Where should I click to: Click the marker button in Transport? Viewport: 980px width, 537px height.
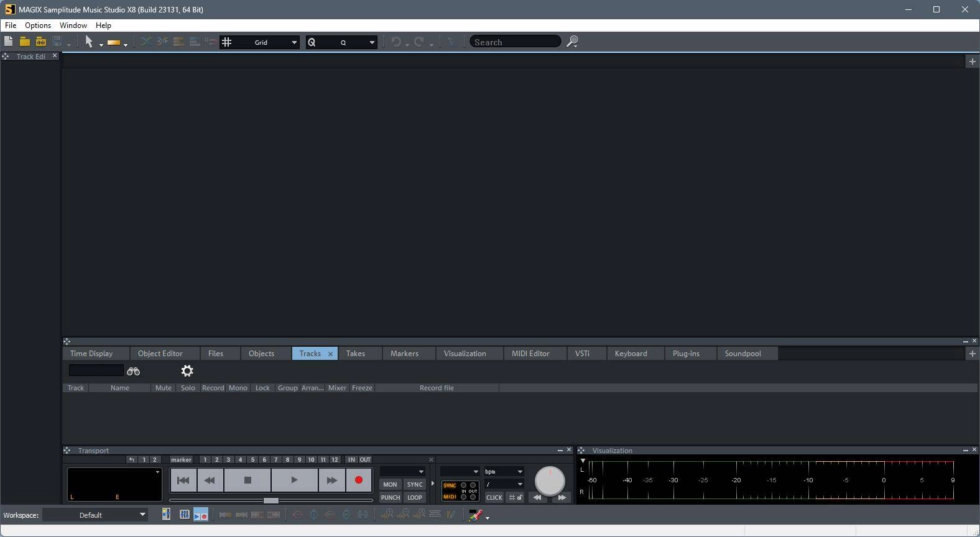181,460
